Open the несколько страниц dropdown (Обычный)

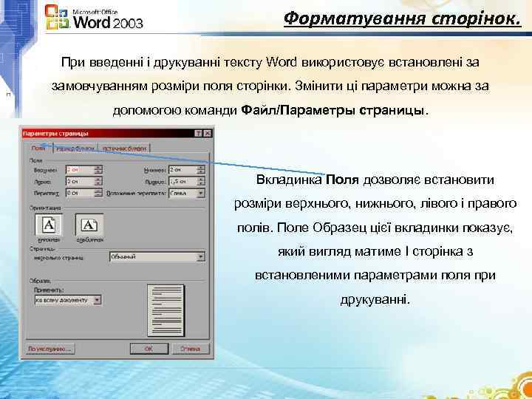coord(157,257)
